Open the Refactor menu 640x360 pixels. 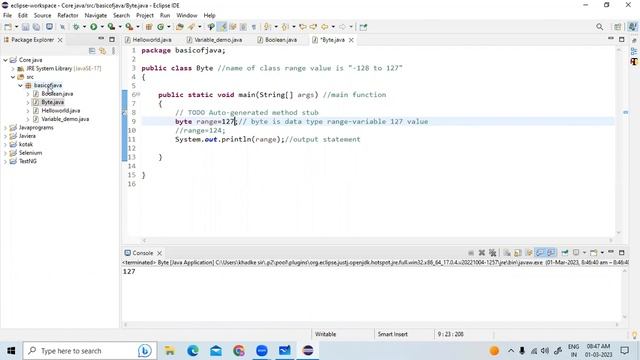coord(68,15)
